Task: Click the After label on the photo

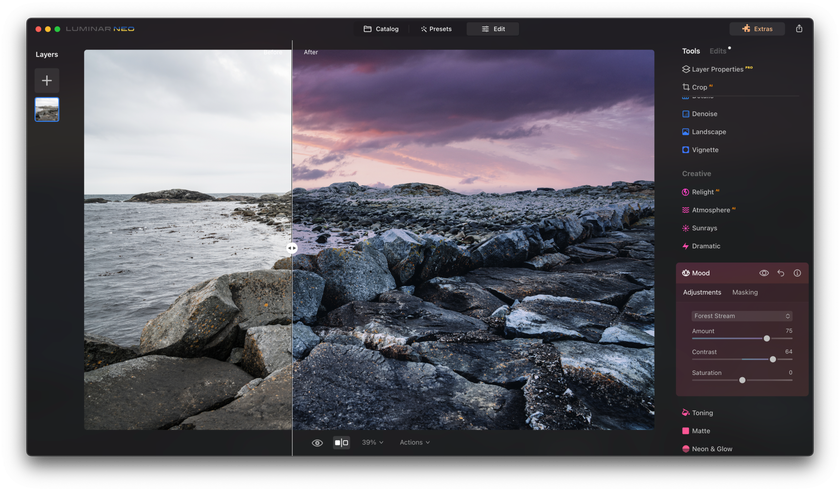Action: [311, 52]
